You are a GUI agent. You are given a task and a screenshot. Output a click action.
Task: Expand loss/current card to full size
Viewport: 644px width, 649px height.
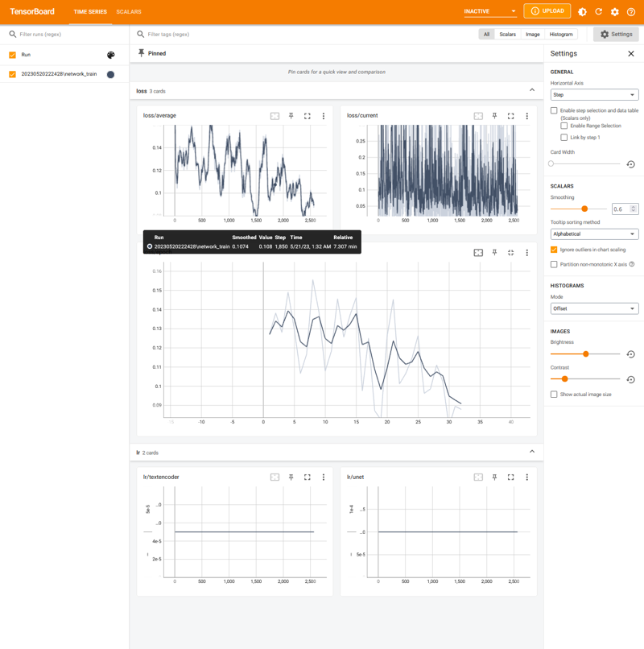click(510, 116)
